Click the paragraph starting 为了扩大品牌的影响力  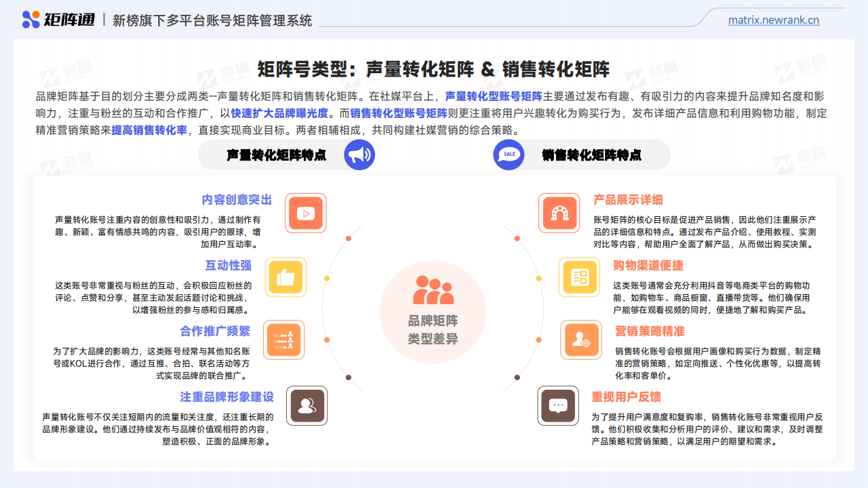pyautogui.click(x=151, y=363)
